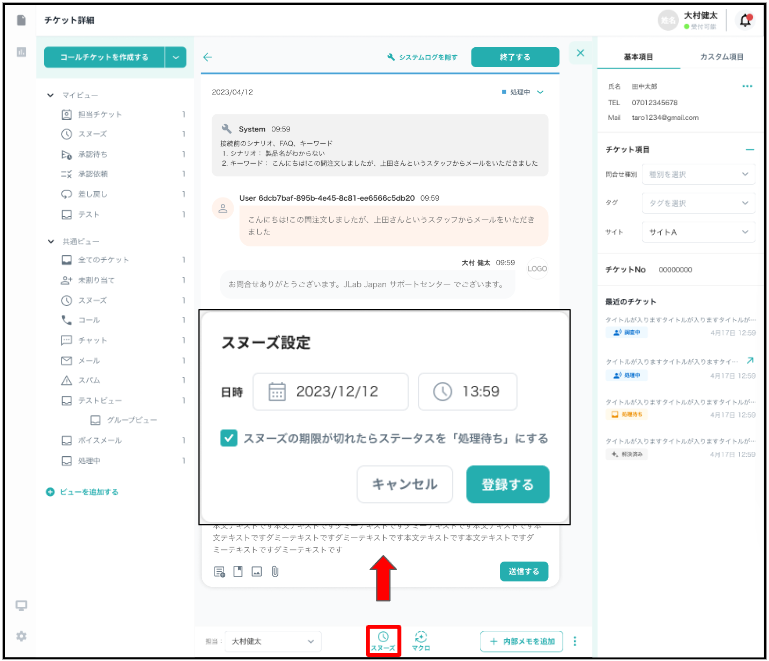
Task: Close the ticket panel with X icon
Action: 580,53
